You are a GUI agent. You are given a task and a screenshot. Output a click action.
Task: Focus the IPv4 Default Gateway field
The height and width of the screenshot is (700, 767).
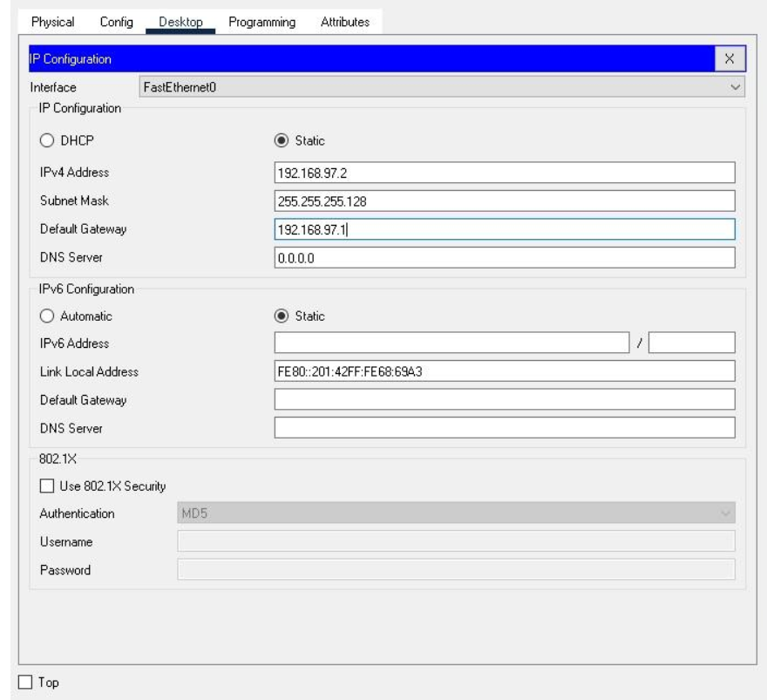coord(504,229)
